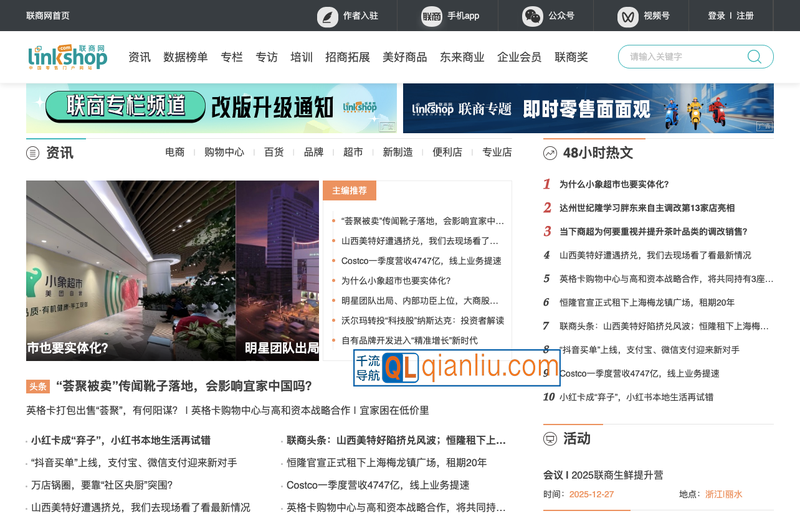Open recommended article 自有品牌开发进入精准增长新时代

[x=410, y=340]
